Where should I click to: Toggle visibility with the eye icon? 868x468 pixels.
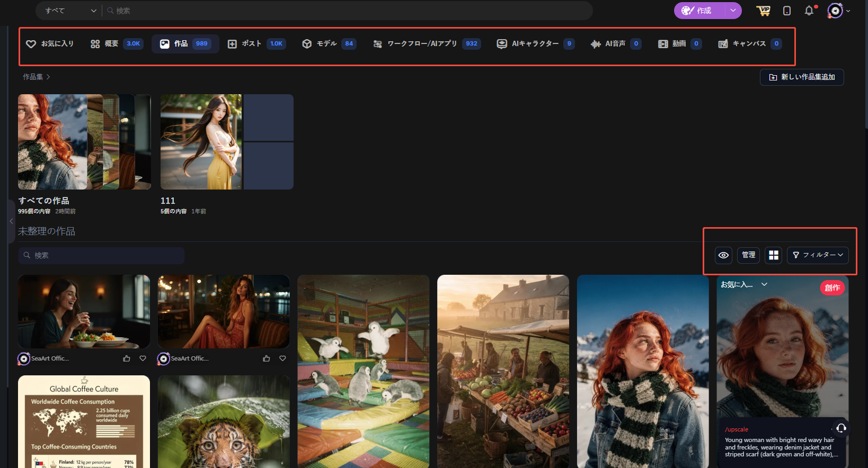point(723,255)
